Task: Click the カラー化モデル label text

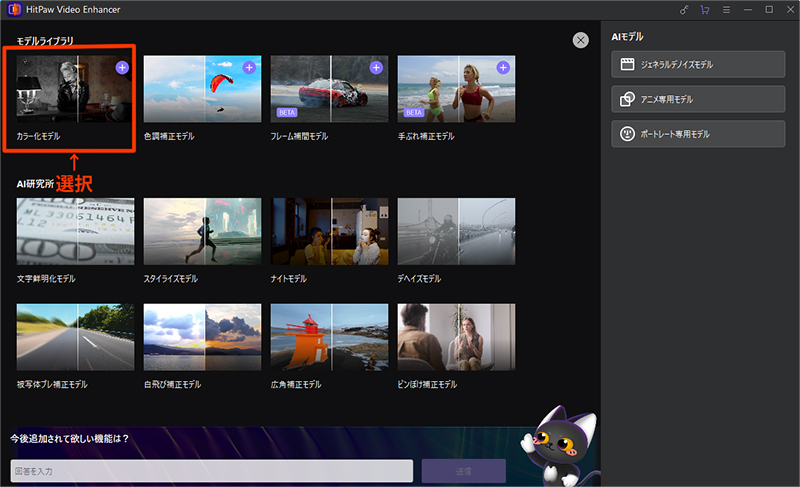Action: coord(38,136)
